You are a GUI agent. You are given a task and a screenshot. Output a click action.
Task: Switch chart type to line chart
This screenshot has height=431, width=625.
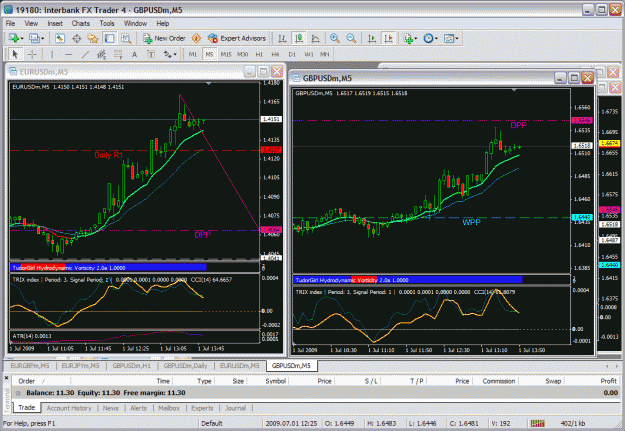[315, 38]
